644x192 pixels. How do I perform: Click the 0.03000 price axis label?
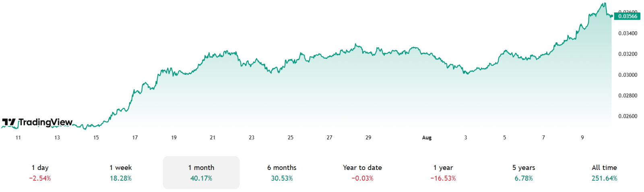pyautogui.click(x=627, y=75)
